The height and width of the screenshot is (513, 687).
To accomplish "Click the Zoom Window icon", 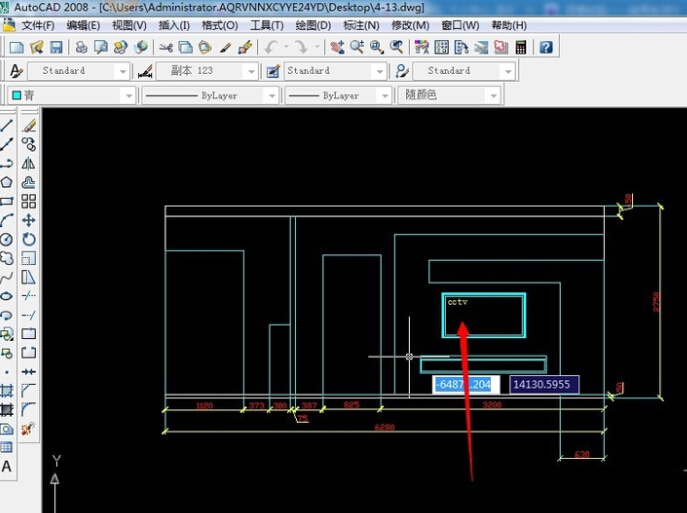I will [377, 47].
